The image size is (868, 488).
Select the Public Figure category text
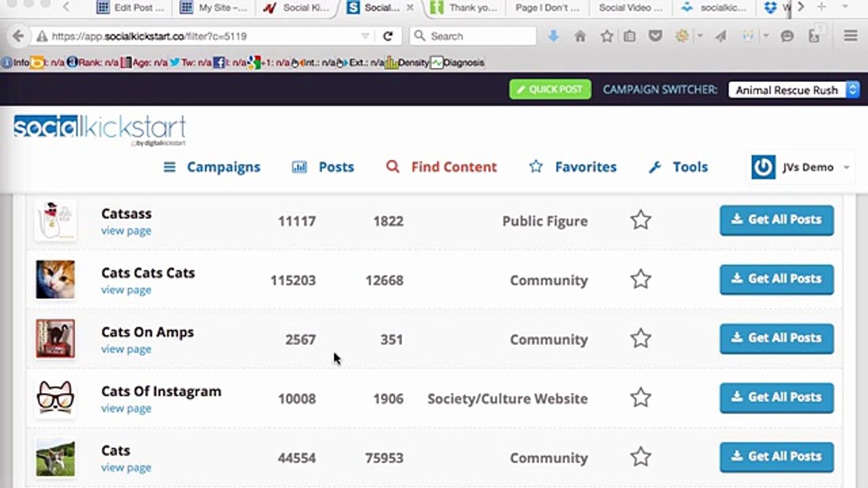click(x=545, y=221)
